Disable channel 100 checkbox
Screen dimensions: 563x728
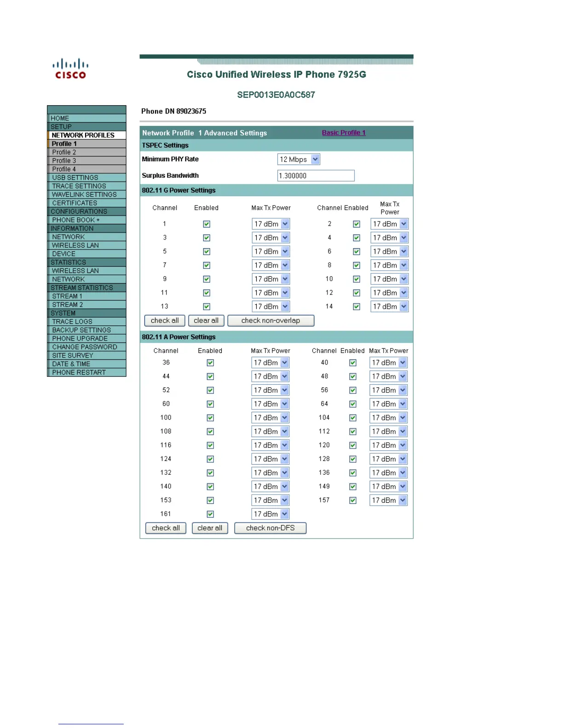point(210,418)
